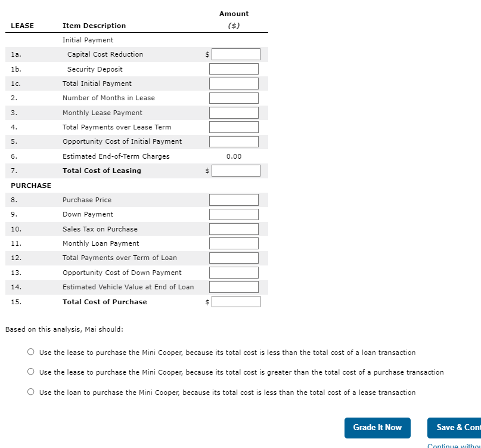
Task: Select lease option: total cost is less than loan
Action: click(x=30, y=352)
